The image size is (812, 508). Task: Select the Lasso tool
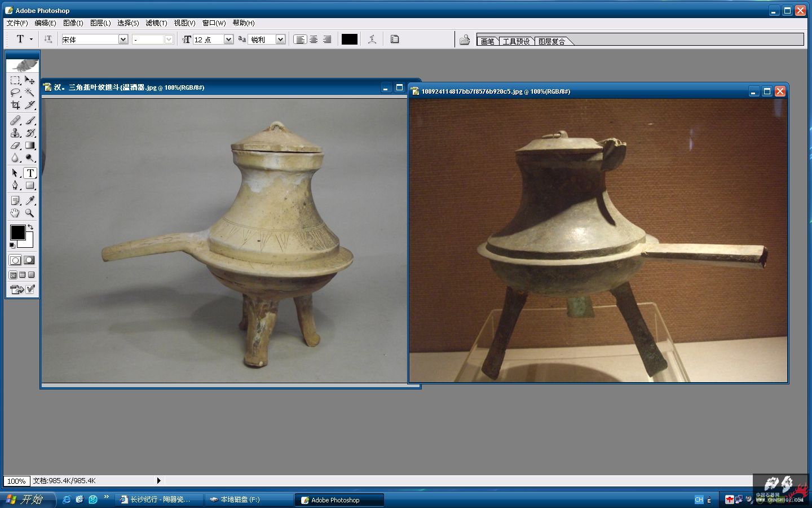(15, 93)
